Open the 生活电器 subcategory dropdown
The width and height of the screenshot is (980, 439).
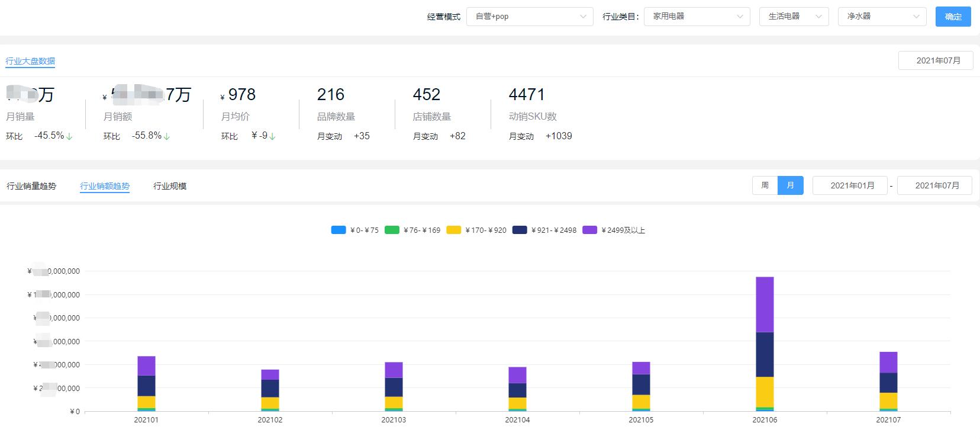(x=794, y=17)
